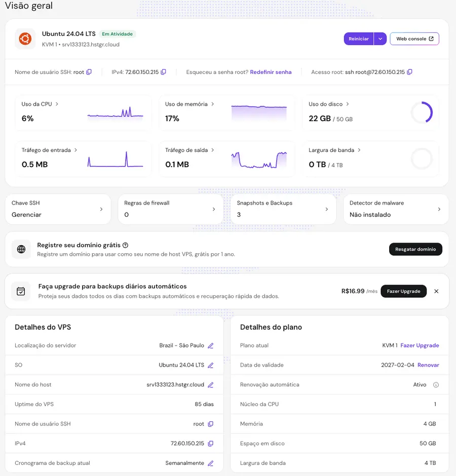Image resolution: width=456 pixels, height=476 pixels.
Task: Open help tooltip for free domain registration
Action: (x=126, y=245)
